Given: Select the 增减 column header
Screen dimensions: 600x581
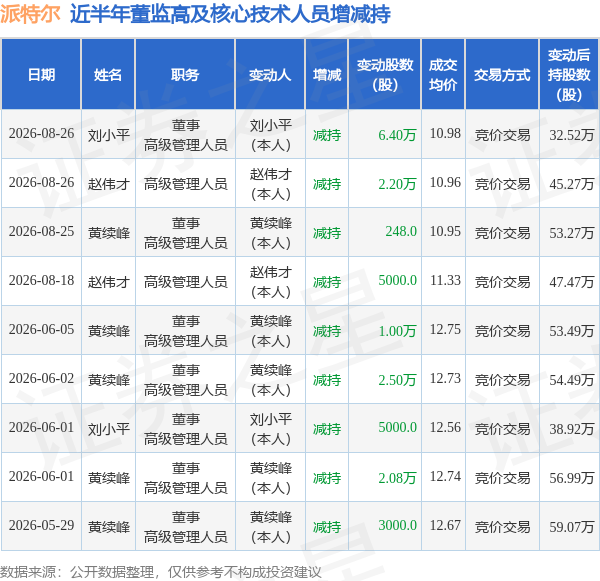Looking at the screenshot, I should [x=327, y=74].
